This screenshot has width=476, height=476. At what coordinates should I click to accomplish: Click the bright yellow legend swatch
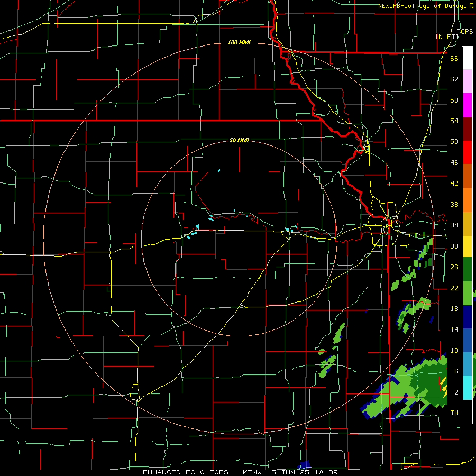pyautogui.click(x=467, y=246)
